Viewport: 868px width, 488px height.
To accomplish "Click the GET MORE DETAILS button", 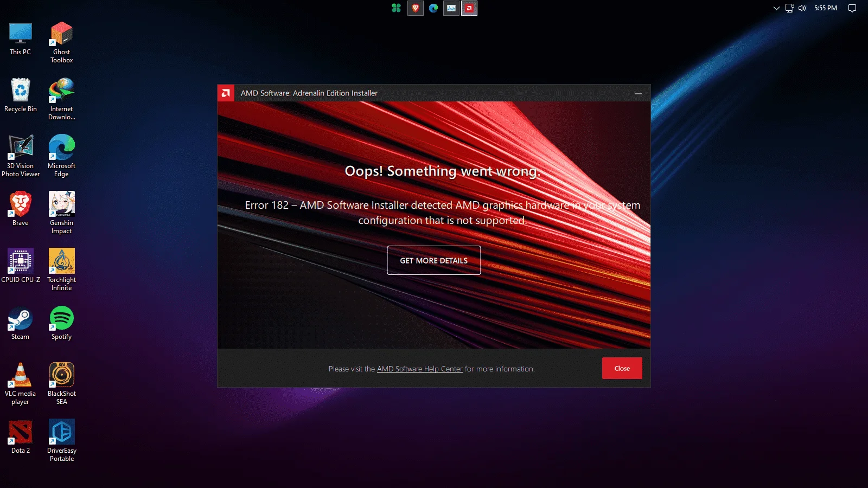I will 434,260.
